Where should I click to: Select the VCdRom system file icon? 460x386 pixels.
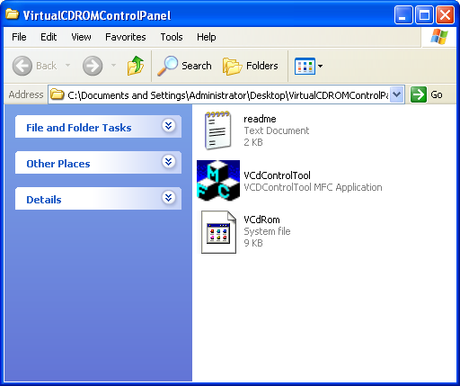point(219,232)
